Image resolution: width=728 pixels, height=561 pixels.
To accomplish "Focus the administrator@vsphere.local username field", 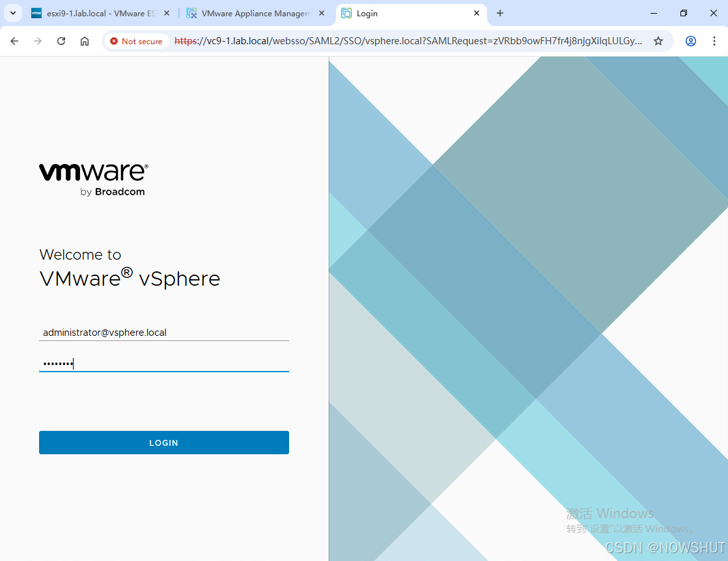I will pyautogui.click(x=164, y=332).
